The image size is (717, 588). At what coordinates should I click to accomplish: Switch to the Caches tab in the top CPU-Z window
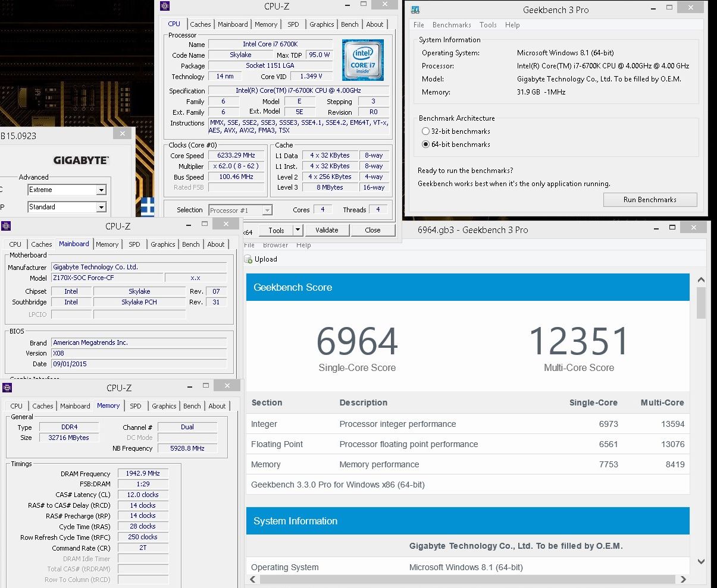[x=201, y=24]
